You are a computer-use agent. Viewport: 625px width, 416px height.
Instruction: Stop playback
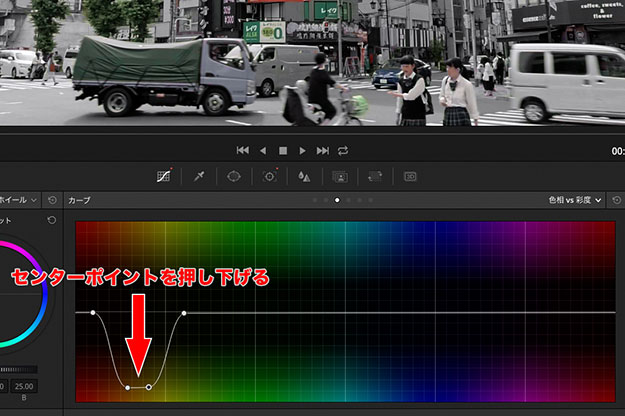coord(283,150)
